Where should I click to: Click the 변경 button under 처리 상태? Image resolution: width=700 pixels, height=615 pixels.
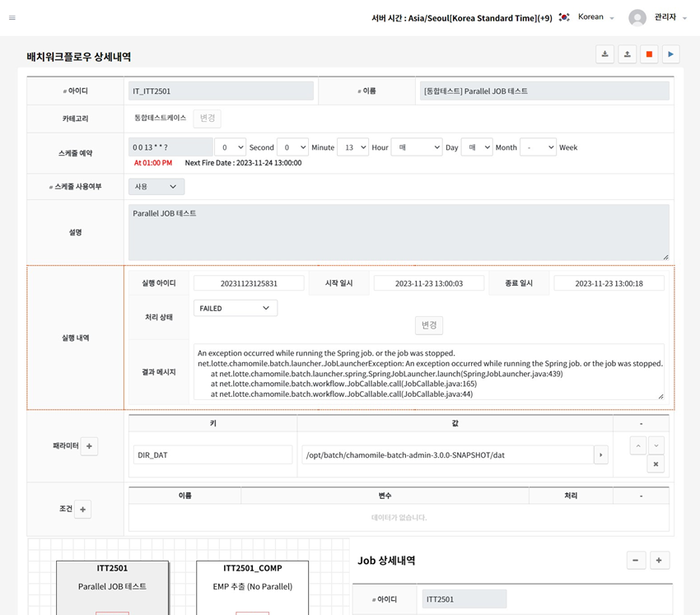pyautogui.click(x=429, y=325)
